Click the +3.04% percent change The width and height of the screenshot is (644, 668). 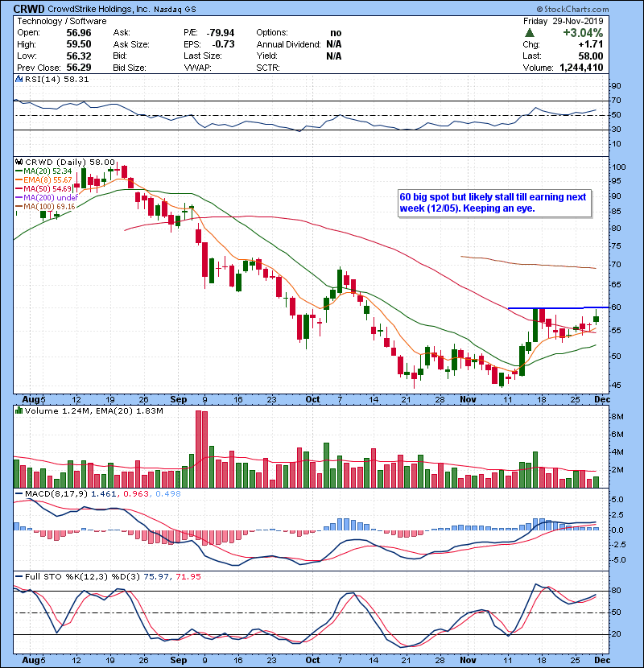[583, 33]
